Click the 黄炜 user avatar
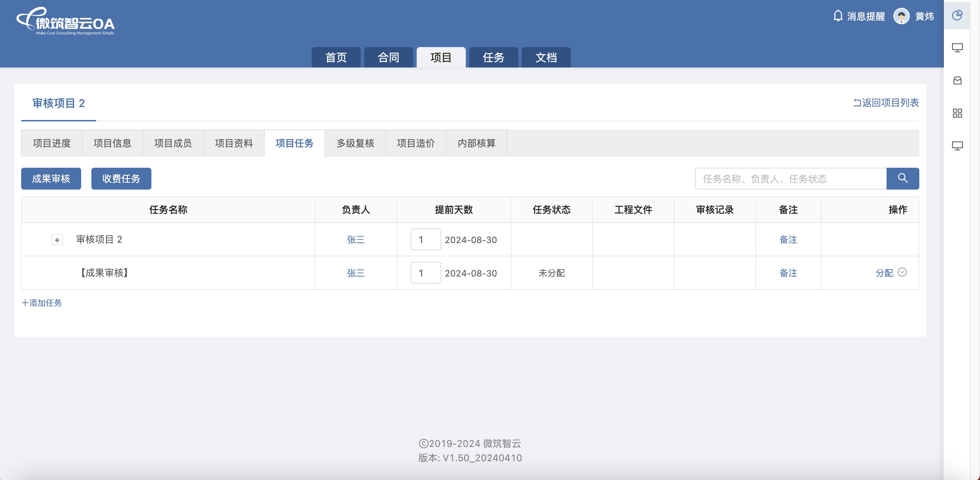Screen dimensions: 980x480 (901, 16)
